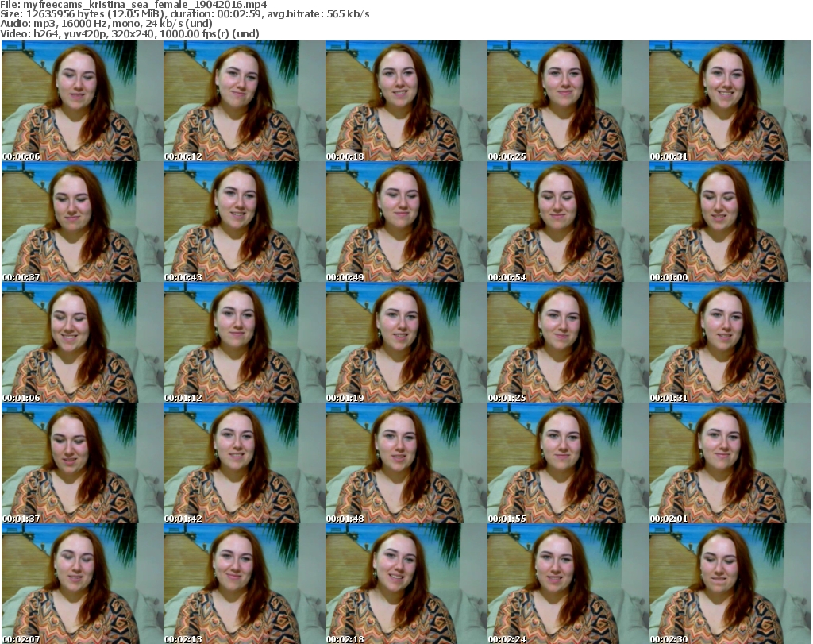Select the thumbnail at 00:00:54
This screenshot has height=644, width=813.
coord(568,222)
